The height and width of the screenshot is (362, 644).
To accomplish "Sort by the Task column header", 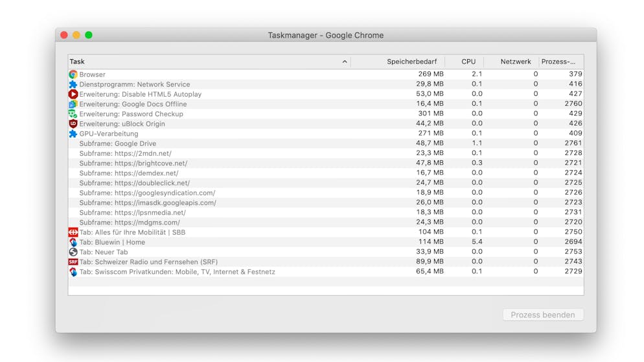I will point(209,62).
